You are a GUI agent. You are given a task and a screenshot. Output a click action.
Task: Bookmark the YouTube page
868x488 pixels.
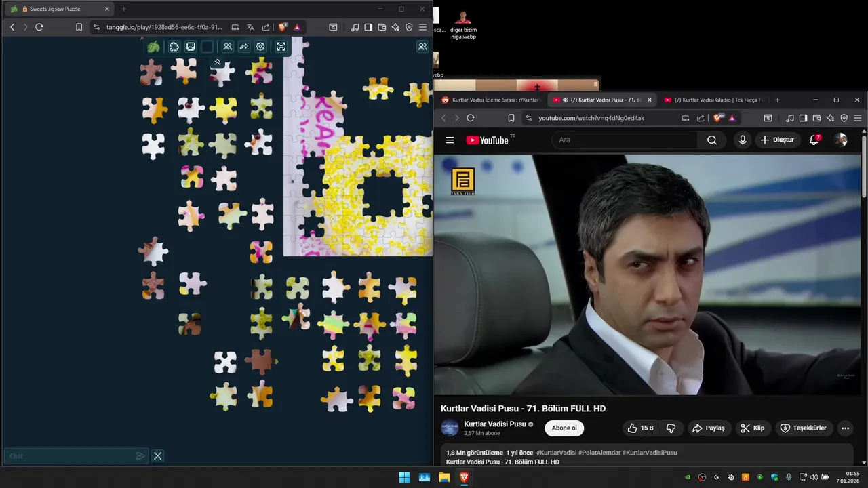tap(511, 118)
